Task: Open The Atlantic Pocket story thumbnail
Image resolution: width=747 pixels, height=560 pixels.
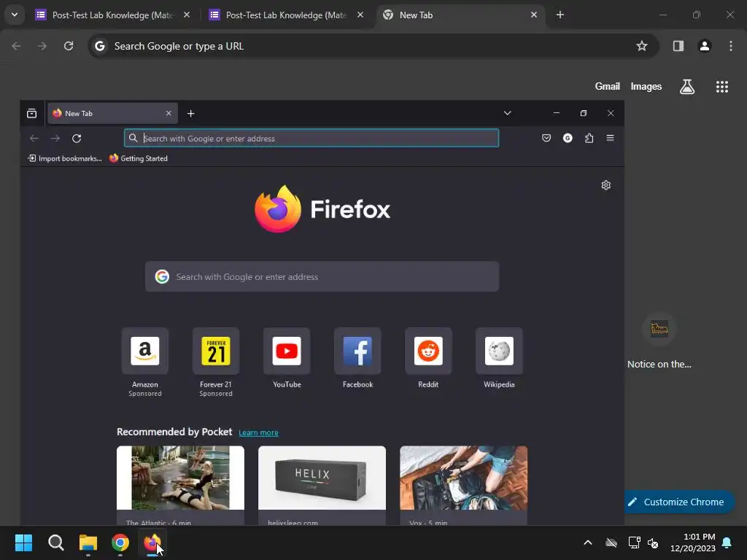Action: pos(181,478)
